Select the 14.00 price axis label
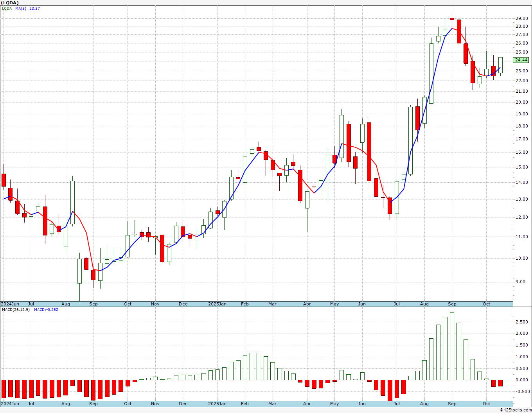532x413 pixels. click(521, 182)
